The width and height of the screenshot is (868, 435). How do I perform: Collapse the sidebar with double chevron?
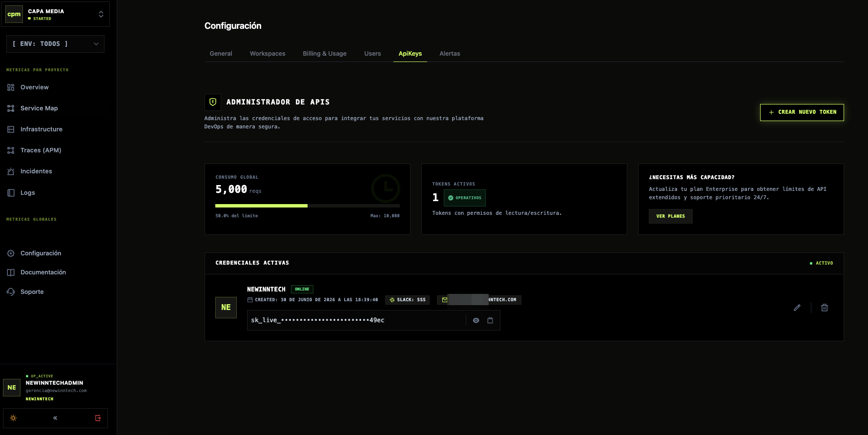(x=55, y=418)
